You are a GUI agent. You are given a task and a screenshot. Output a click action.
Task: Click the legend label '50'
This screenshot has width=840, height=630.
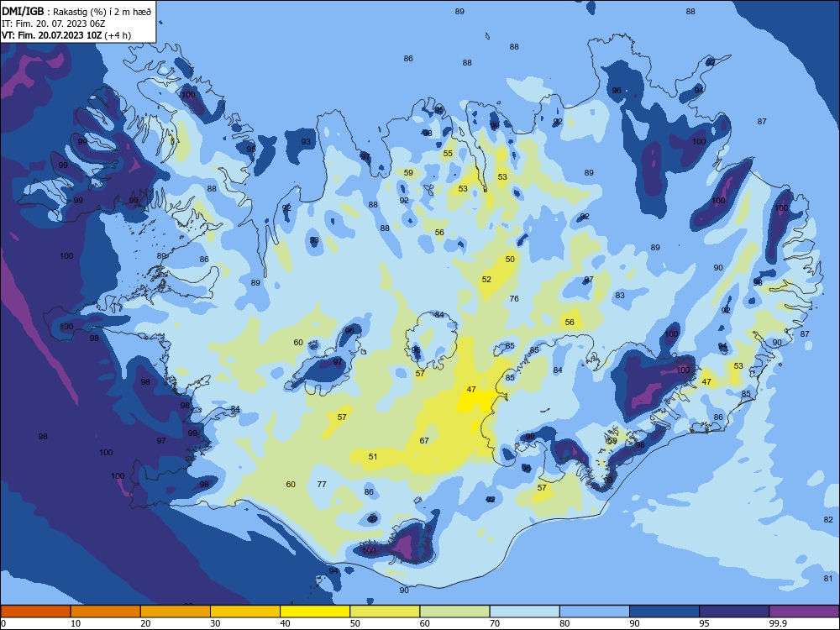pos(354,623)
